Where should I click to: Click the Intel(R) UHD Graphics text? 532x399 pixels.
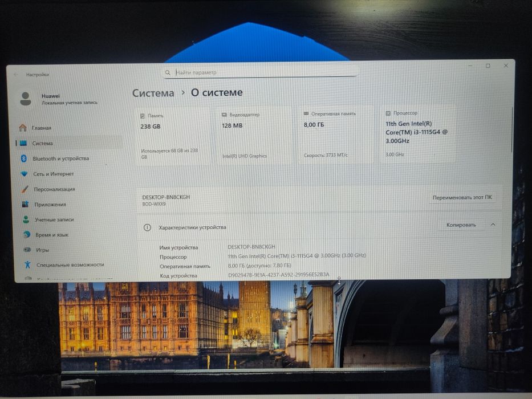[245, 156]
